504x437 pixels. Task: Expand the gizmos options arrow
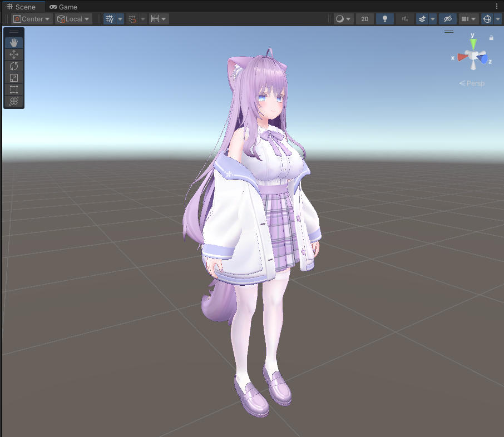click(x=498, y=19)
